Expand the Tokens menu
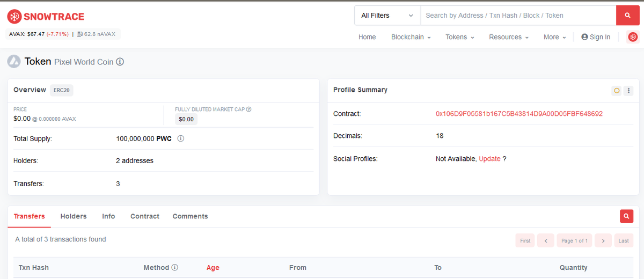This screenshot has width=644, height=279. (460, 37)
